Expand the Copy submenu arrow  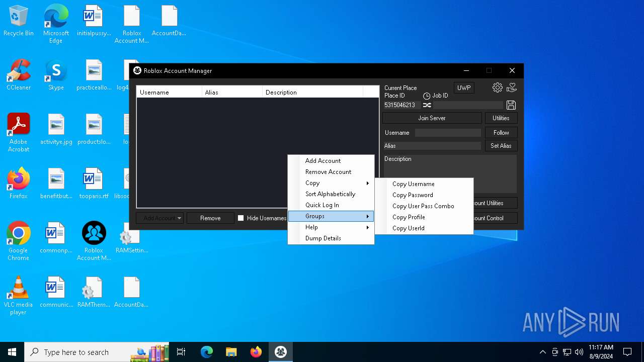coord(368,183)
